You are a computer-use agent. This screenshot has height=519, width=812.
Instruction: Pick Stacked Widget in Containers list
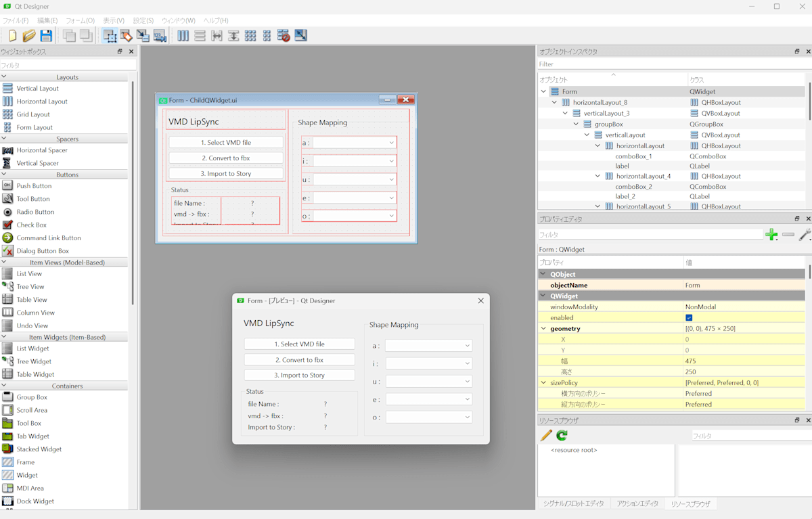(39, 449)
